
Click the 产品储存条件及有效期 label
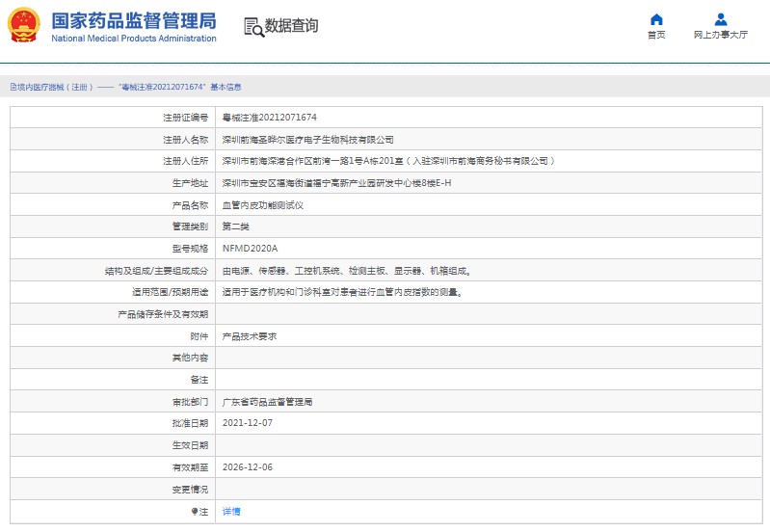[163, 314]
